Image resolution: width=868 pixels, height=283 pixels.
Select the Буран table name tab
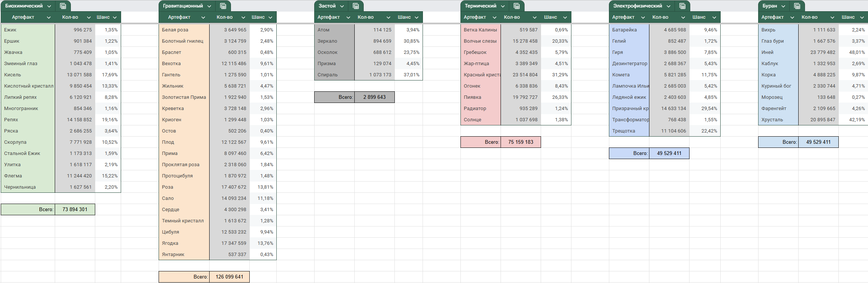[x=770, y=6]
